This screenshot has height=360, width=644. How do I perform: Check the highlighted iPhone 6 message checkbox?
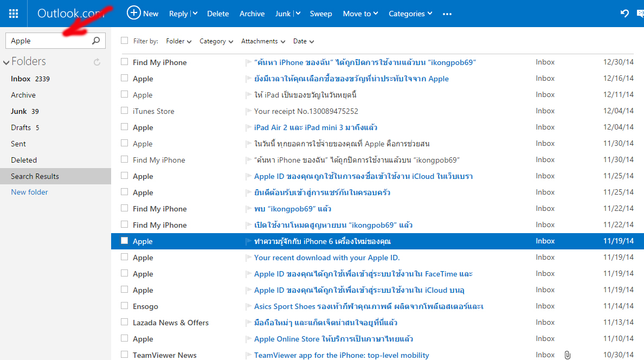[x=125, y=240]
